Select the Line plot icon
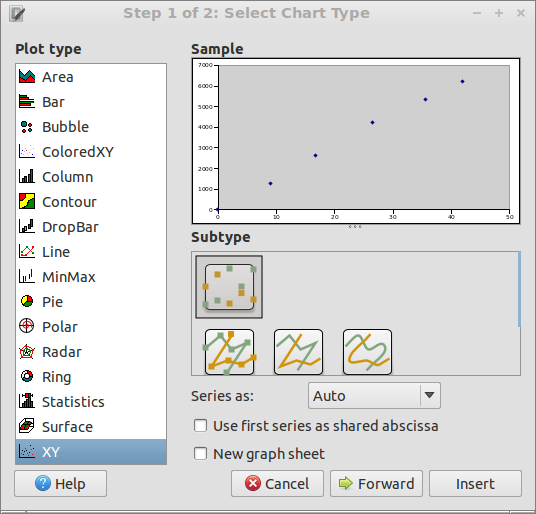The width and height of the screenshot is (536, 514). tap(27, 251)
